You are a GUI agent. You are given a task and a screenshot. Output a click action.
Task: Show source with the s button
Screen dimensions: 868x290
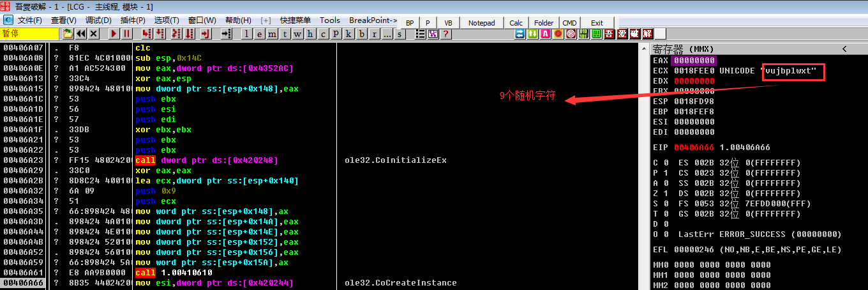pyautogui.click(x=400, y=34)
